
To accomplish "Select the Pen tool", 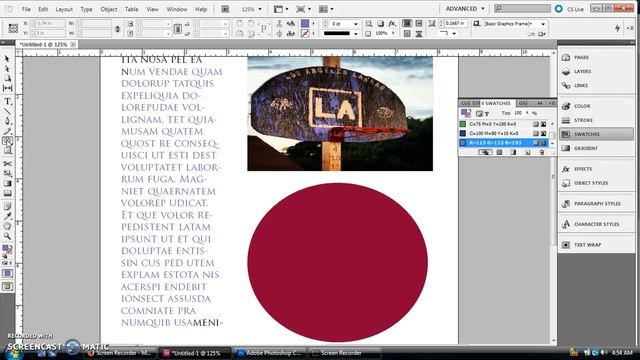I will 7,121.
